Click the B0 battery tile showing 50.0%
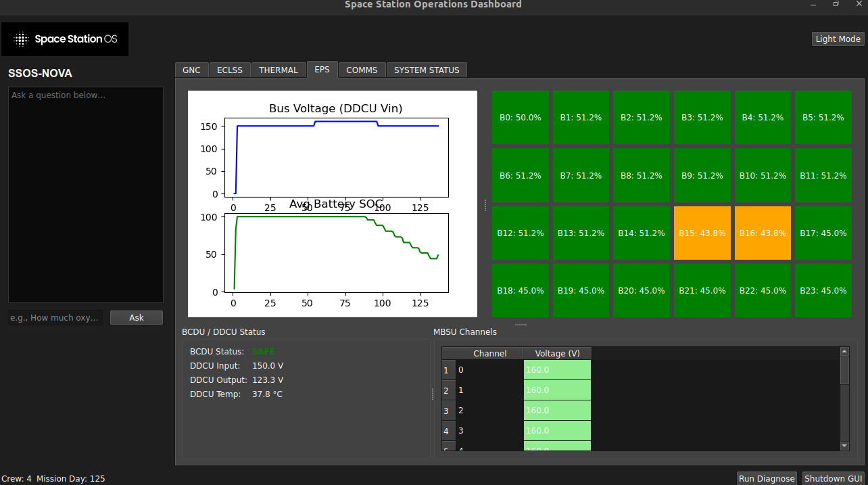This screenshot has width=868, height=485. tap(520, 117)
